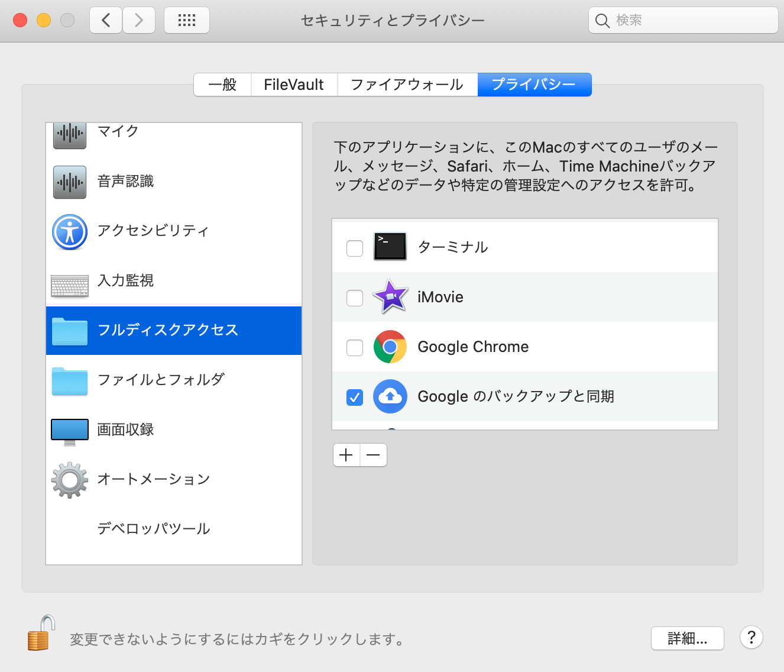Click the microphone (マイク) waveform icon

pyautogui.click(x=70, y=135)
